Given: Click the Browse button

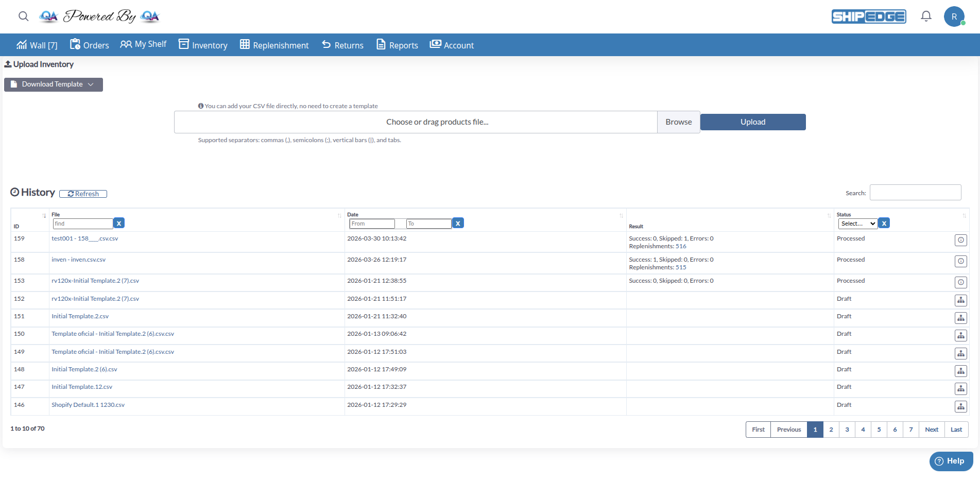Looking at the screenshot, I should 678,122.
